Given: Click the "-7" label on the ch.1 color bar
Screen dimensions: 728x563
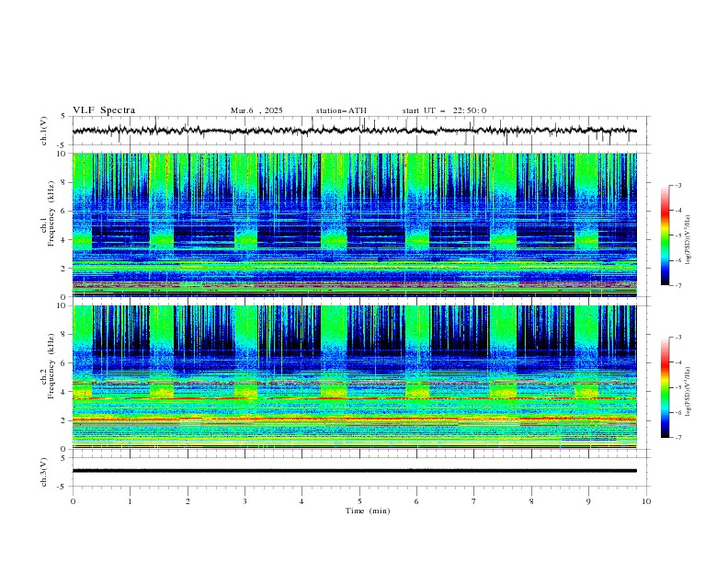Looking at the screenshot, I should pos(677,286).
